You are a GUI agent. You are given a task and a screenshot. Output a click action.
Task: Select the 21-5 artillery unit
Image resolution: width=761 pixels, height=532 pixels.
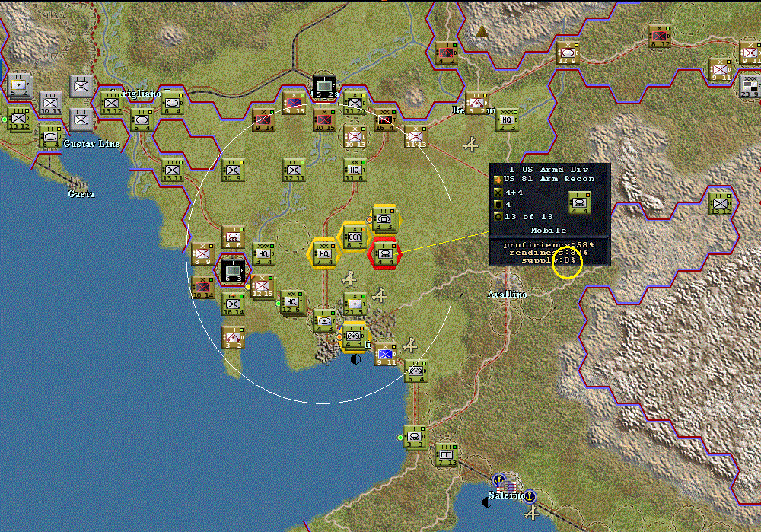pyautogui.click(x=355, y=304)
